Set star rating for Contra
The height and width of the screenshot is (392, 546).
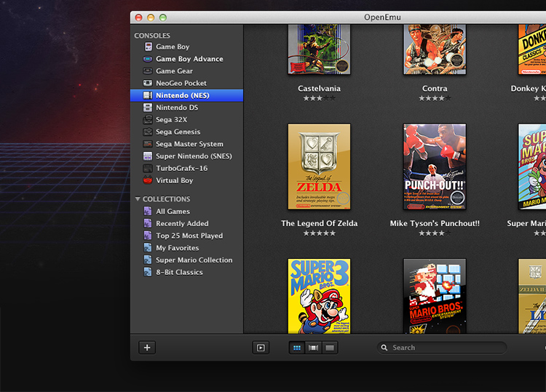435,98
